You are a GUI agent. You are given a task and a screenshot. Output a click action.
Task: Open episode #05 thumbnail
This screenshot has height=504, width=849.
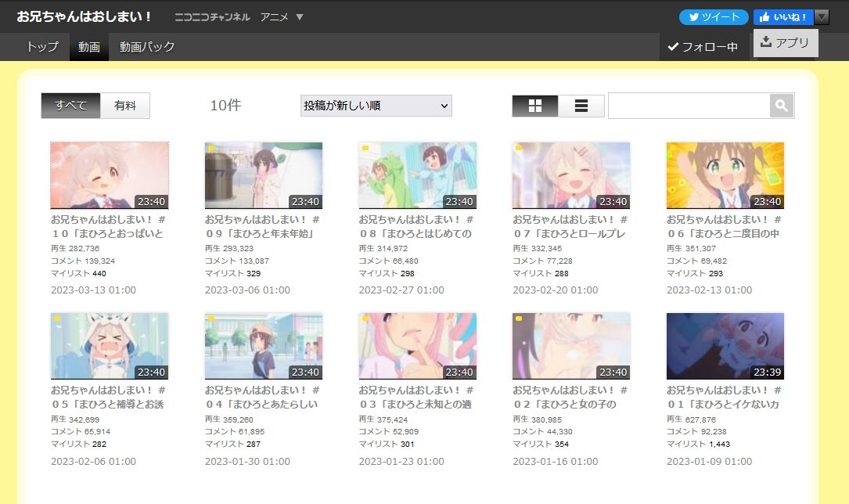110,346
